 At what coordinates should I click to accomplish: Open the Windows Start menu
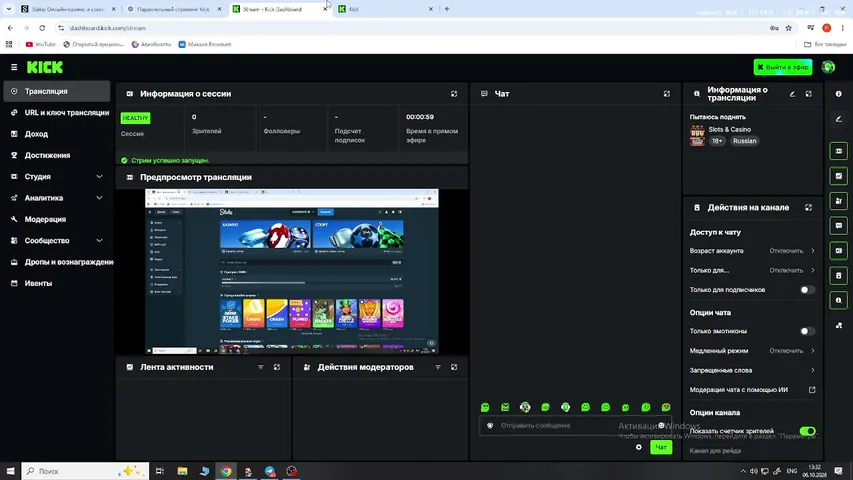[x=10, y=471]
